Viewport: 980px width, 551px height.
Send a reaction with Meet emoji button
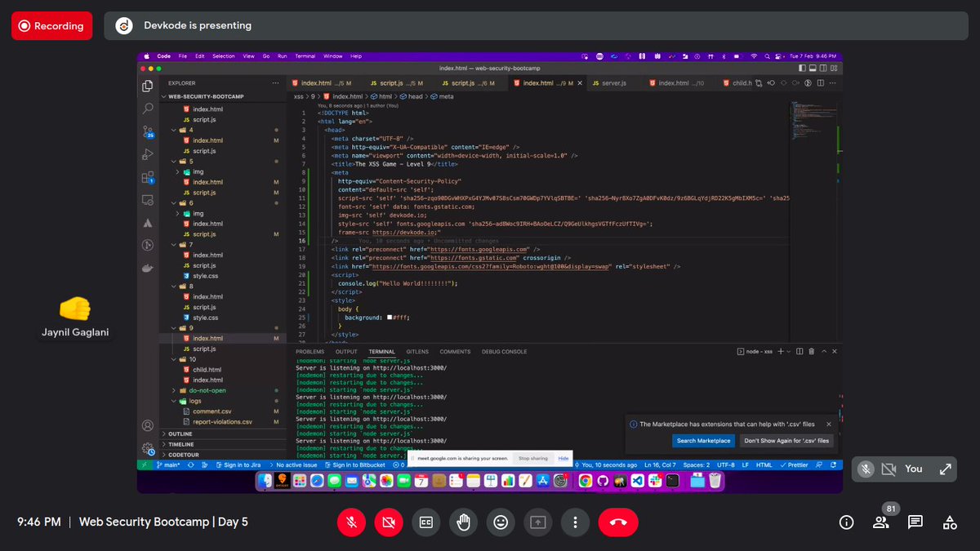point(501,522)
